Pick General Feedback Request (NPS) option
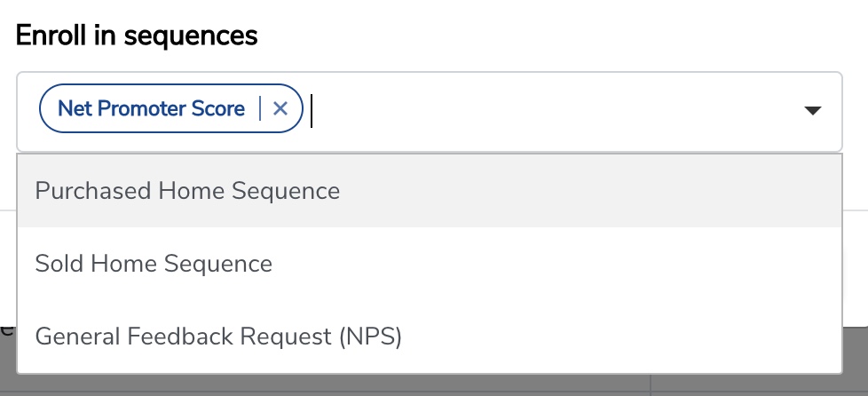 [218, 337]
